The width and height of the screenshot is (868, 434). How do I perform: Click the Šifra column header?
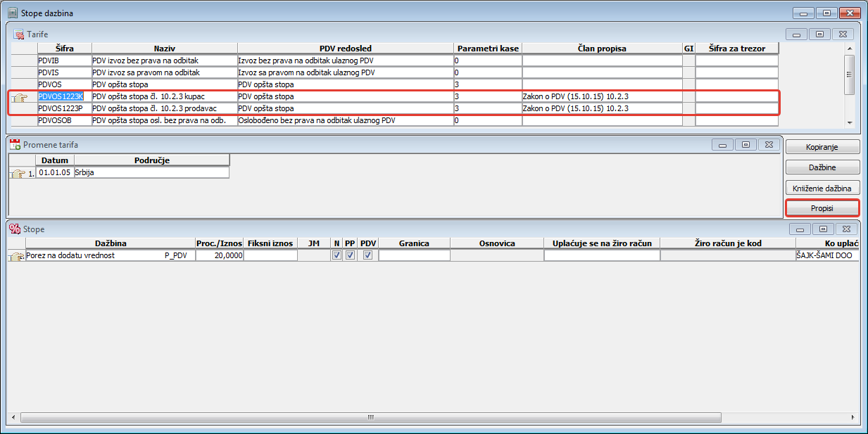[64, 49]
